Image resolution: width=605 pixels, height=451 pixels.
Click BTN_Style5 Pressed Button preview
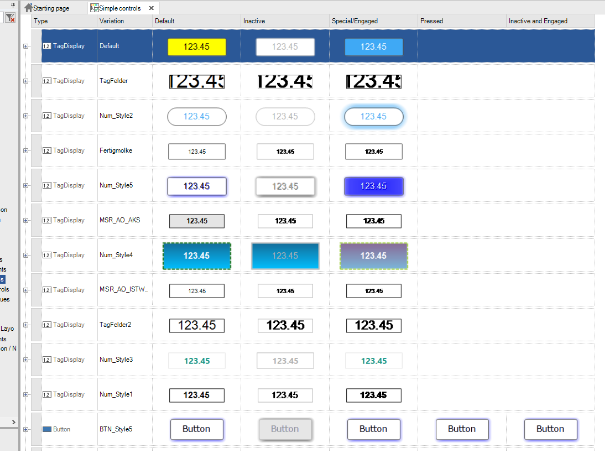pyautogui.click(x=462, y=429)
